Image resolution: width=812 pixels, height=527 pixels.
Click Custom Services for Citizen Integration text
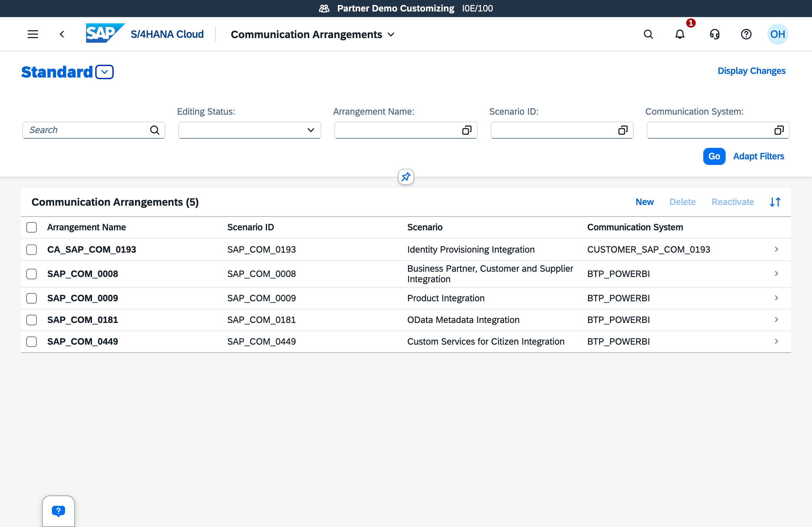486,342
